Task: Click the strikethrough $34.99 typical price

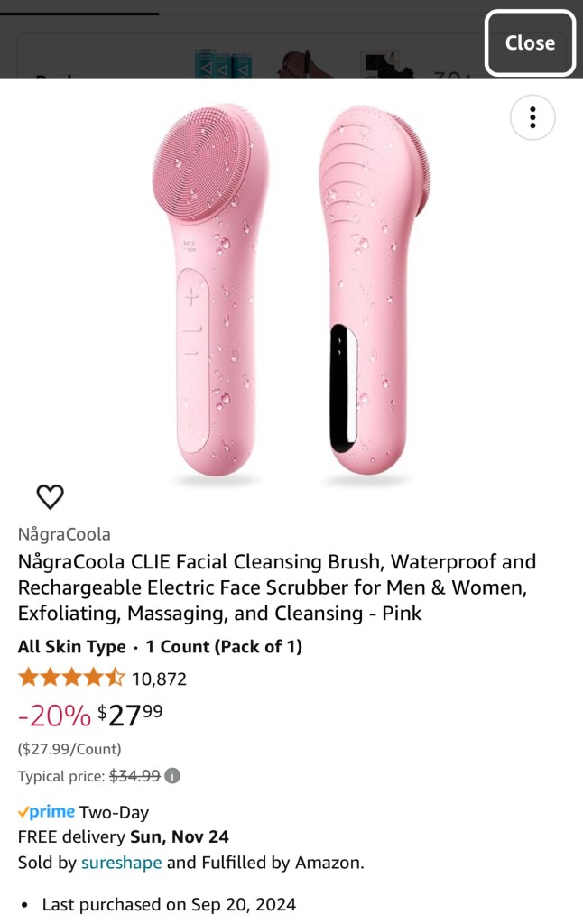Action: click(135, 775)
